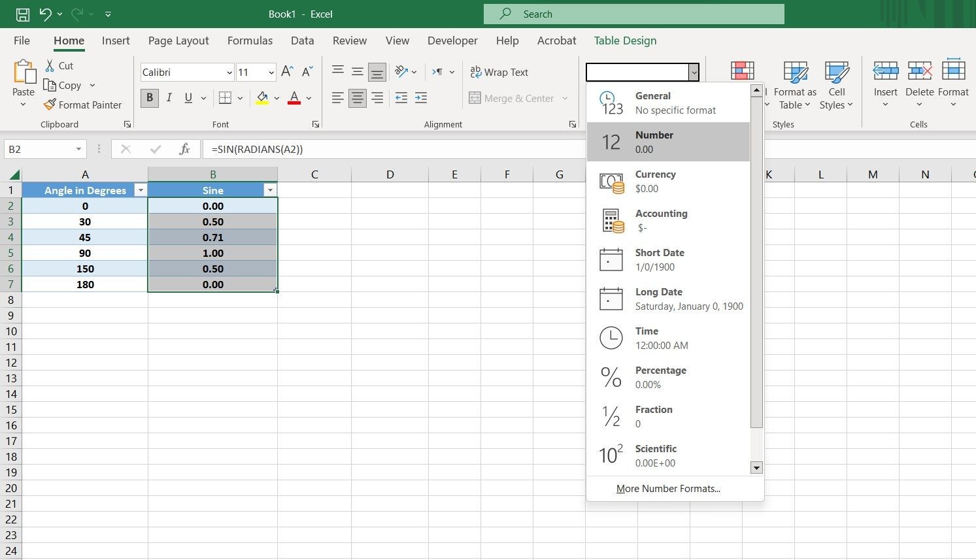Screen dimensions: 976x560
Task: Toggle bottom align button
Action: tap(377, 71)
